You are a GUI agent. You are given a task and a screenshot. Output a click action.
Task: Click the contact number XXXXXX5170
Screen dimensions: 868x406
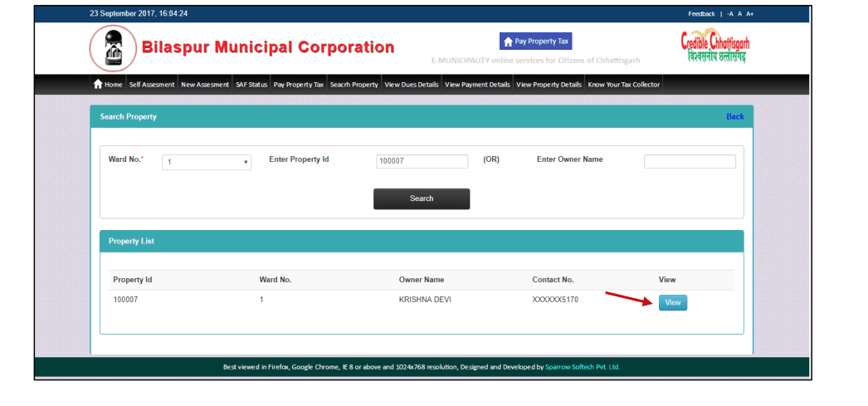[x=555, y=300]
